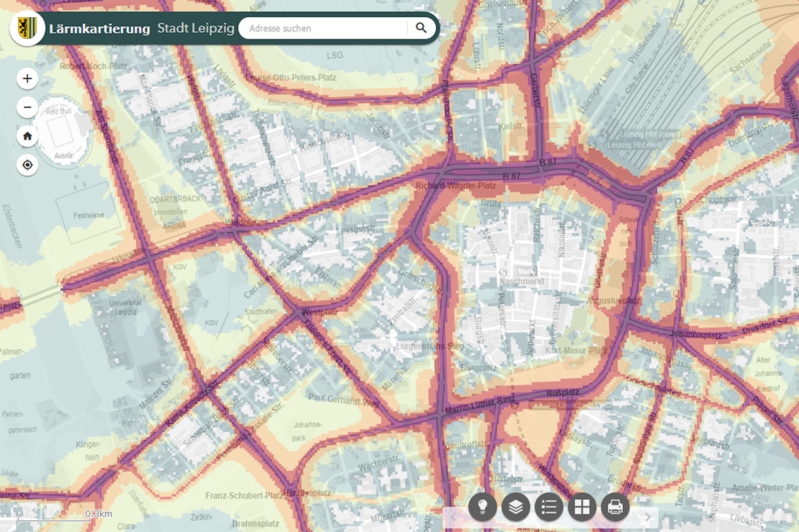Zoom in on the noise map
The width and height of the screenshot is (799, 532).
tap(28, 78)
